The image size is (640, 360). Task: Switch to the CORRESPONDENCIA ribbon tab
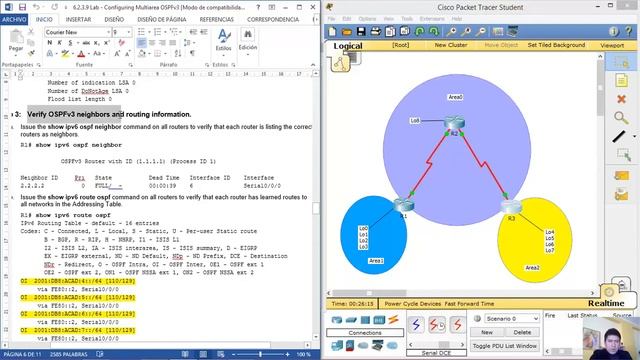[273, 19]
